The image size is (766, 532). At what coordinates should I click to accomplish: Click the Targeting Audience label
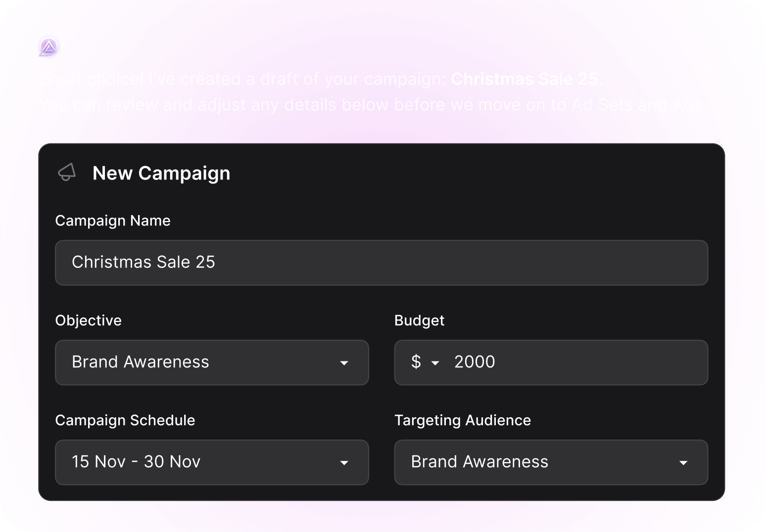(463, 420)
